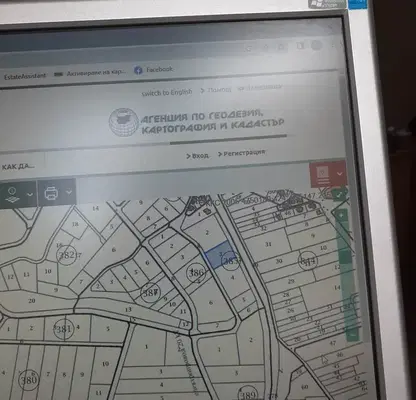This screenshot has width=416, height=400.
Task: Click the zoom slider handle
Action: pos(345,257)
